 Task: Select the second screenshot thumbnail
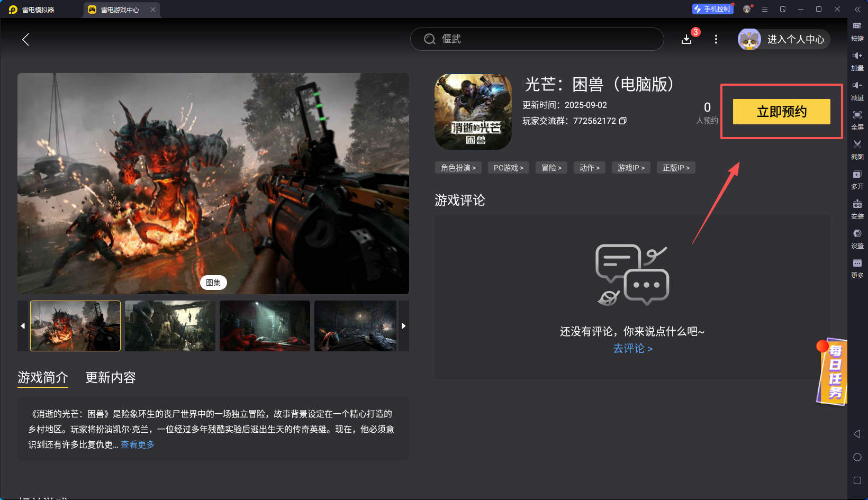tap(170, 326)
